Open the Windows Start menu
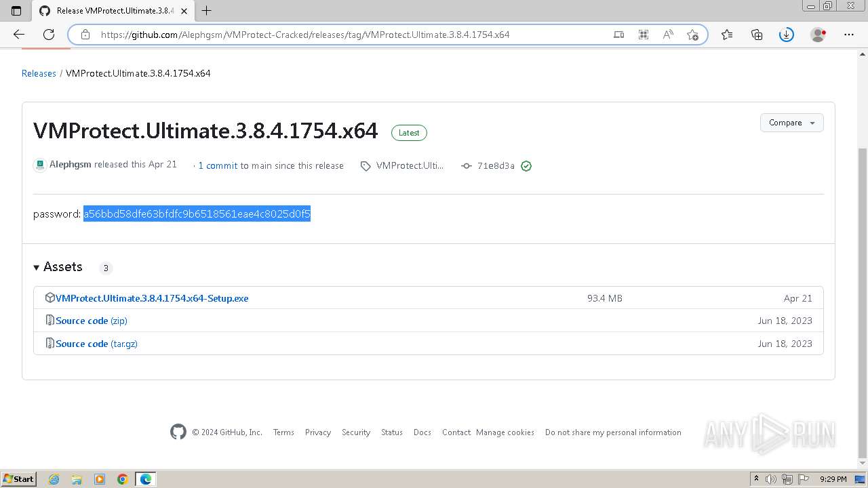The height and width of the screenshot is (488, 868). click(x=18, y=479)
